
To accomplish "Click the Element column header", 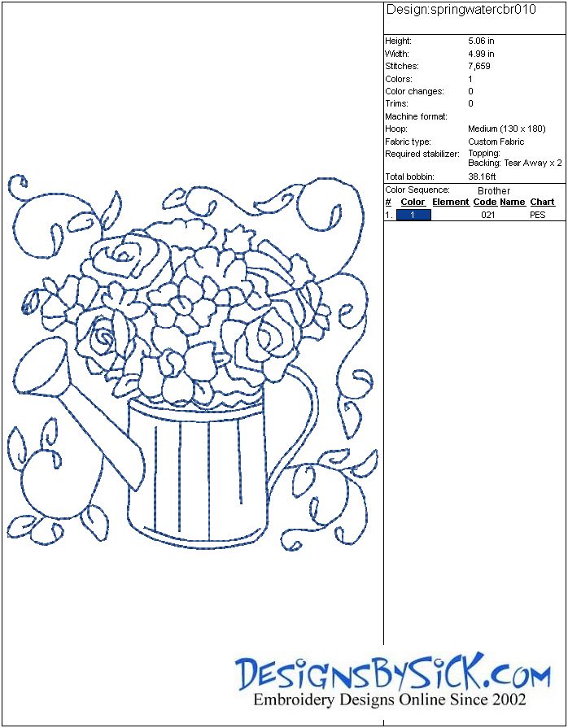I will click(x=450, y=202).
